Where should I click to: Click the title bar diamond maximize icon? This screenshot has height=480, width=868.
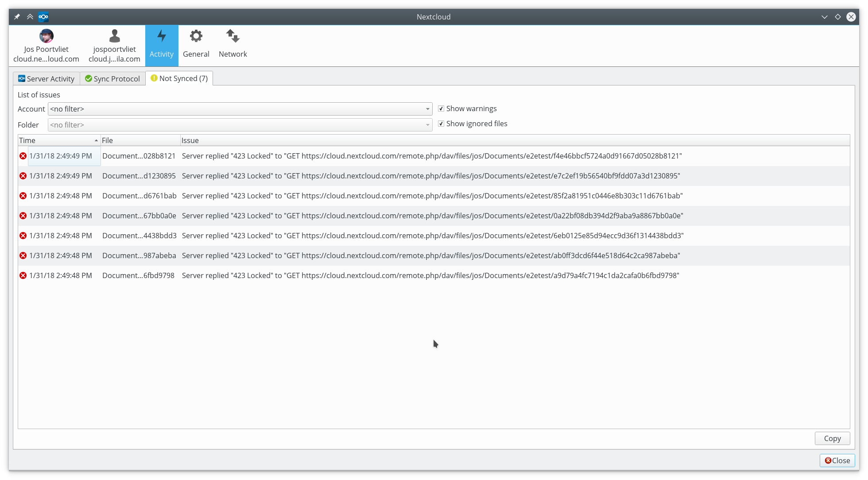coord(838,17)
